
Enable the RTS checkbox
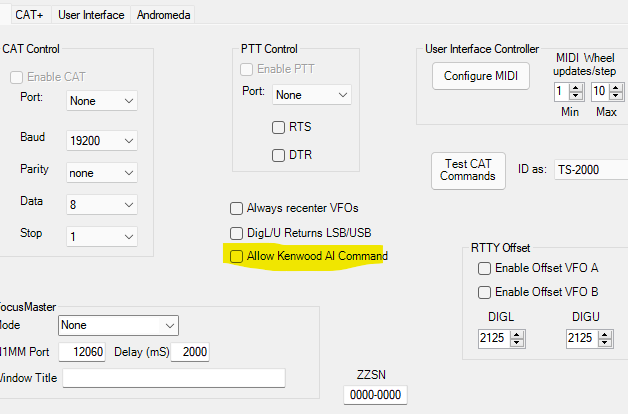[x=279, y=127]
